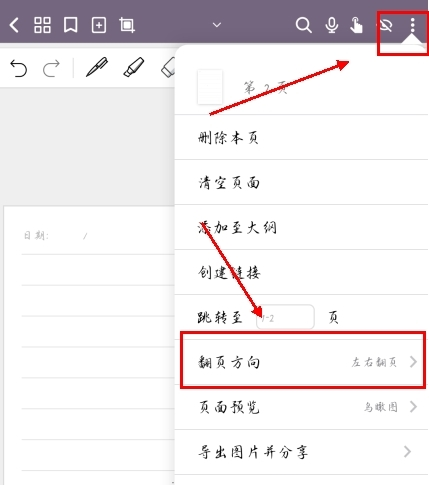Tap 添加至大纲 option
429x485 pixels.
point(301,227)
